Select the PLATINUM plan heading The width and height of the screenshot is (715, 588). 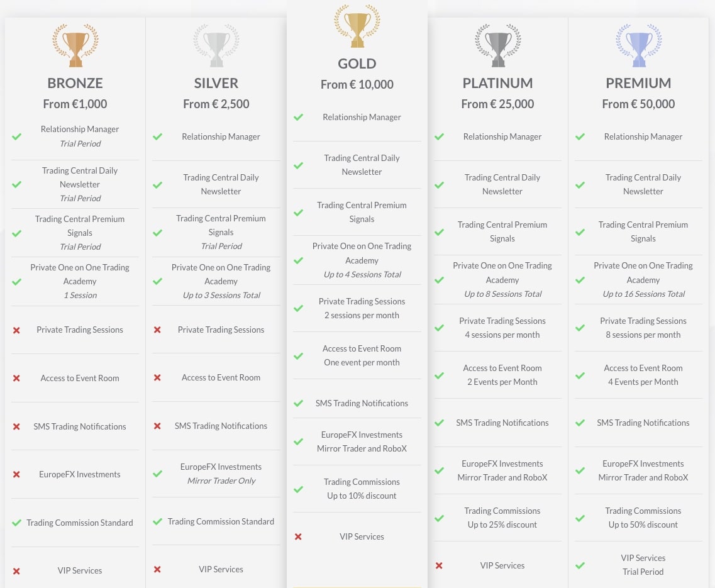[x=497, y=83]
